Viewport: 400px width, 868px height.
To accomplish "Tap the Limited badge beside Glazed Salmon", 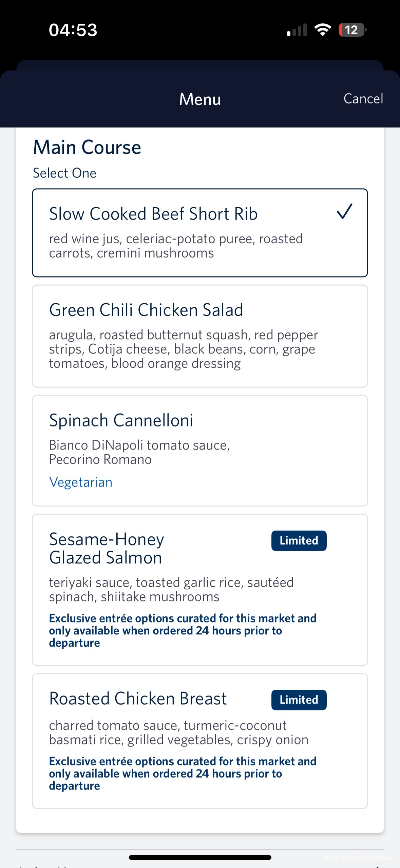I will [299, 541].
